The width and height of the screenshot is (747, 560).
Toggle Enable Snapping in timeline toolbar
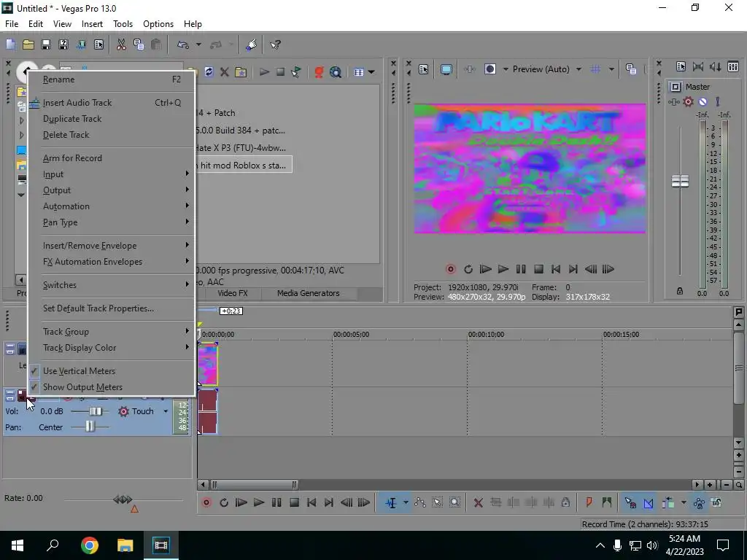[630, 502]
